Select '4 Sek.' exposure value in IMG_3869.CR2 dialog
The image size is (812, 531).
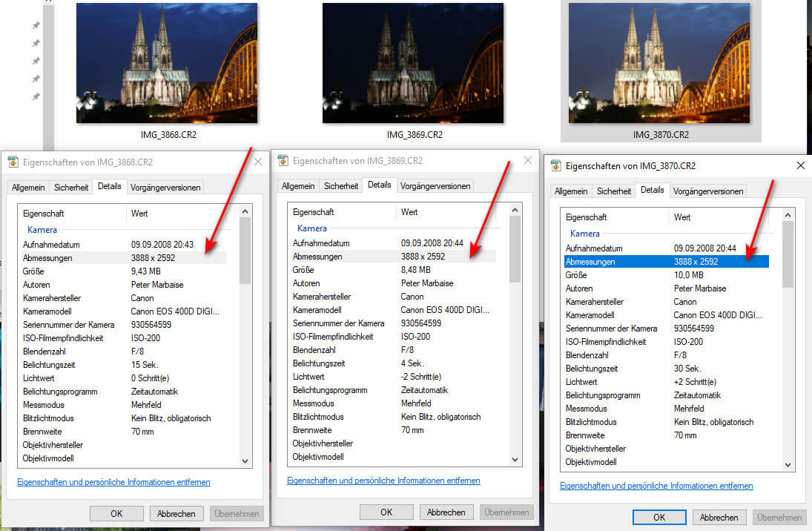click(x=412, y=363)
